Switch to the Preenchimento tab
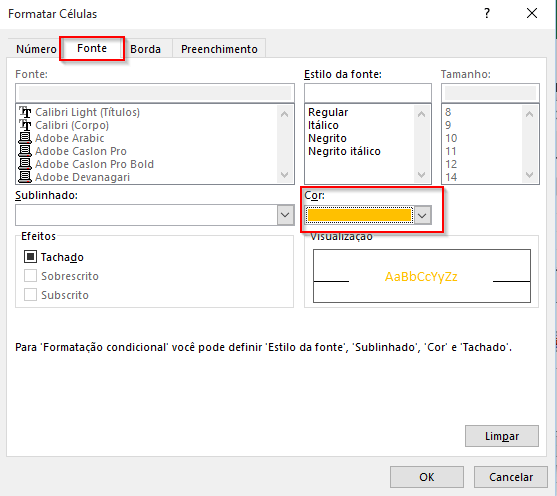Viewport: 557px width, 496px height. coord(219,49)
